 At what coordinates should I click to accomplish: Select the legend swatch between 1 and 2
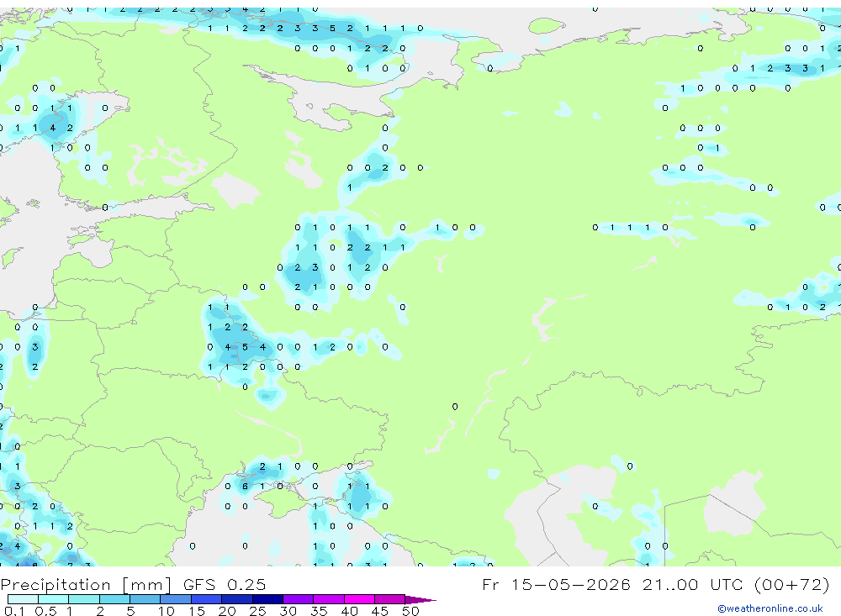point(84,599)
